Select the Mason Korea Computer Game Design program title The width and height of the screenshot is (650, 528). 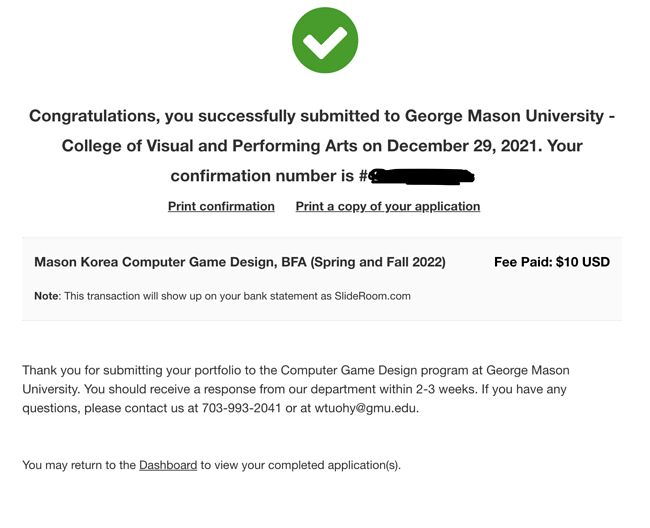(240, 262)
